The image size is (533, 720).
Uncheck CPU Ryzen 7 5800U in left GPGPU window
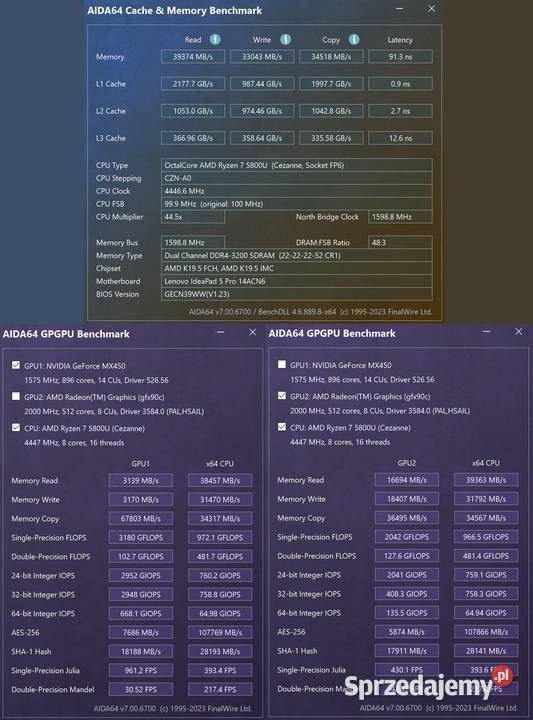click(x=16, y=428)
